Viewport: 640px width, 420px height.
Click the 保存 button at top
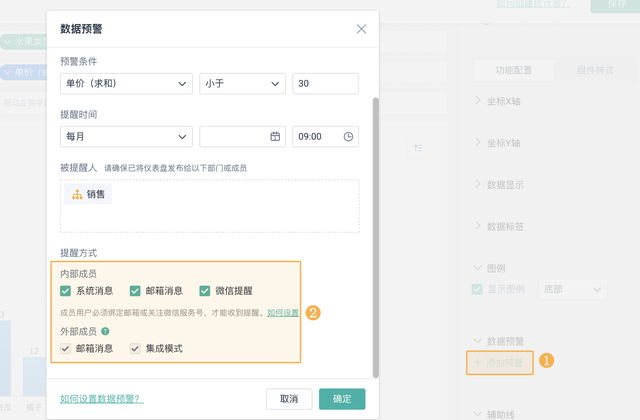tap(616, 5)
